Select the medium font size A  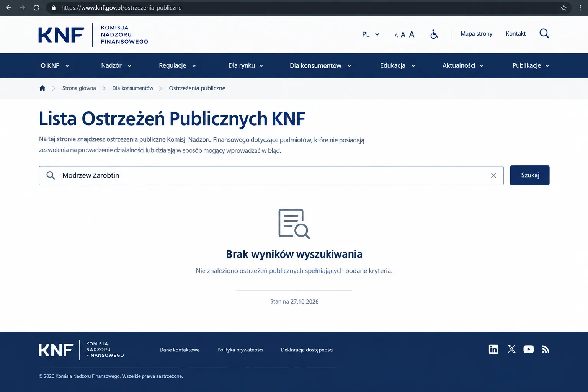403,35
